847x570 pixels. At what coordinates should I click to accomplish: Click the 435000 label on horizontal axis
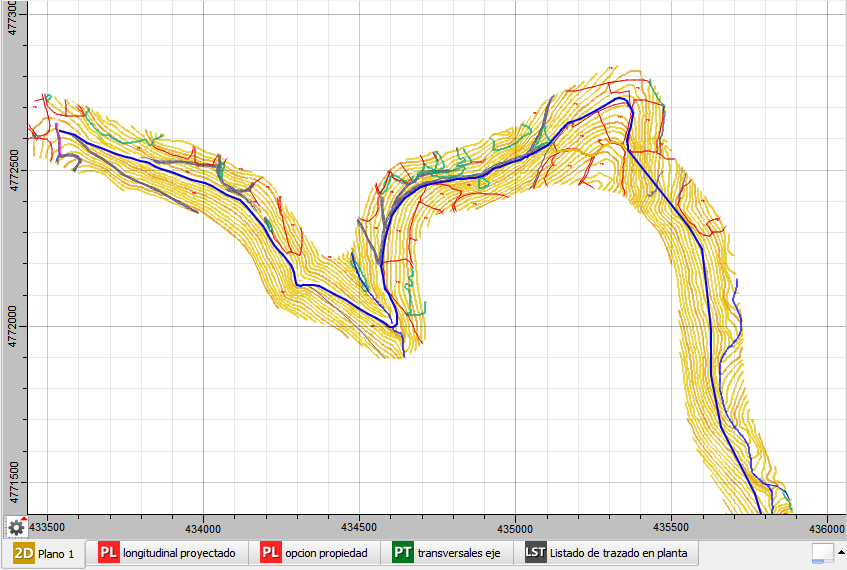point(514,527)
